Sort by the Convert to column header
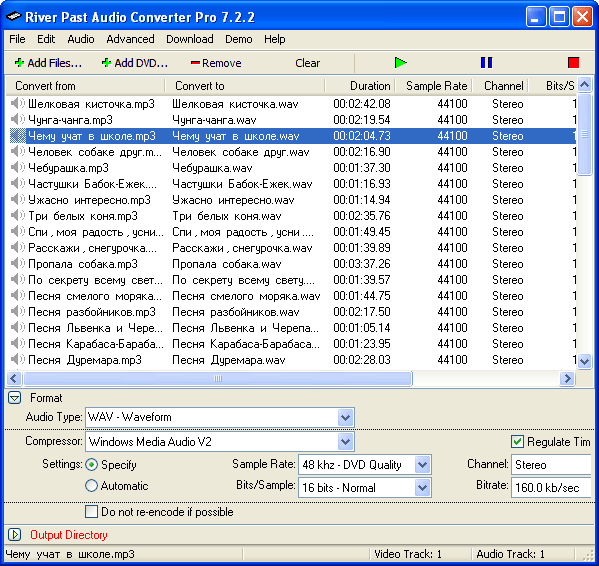 (245, 86)
